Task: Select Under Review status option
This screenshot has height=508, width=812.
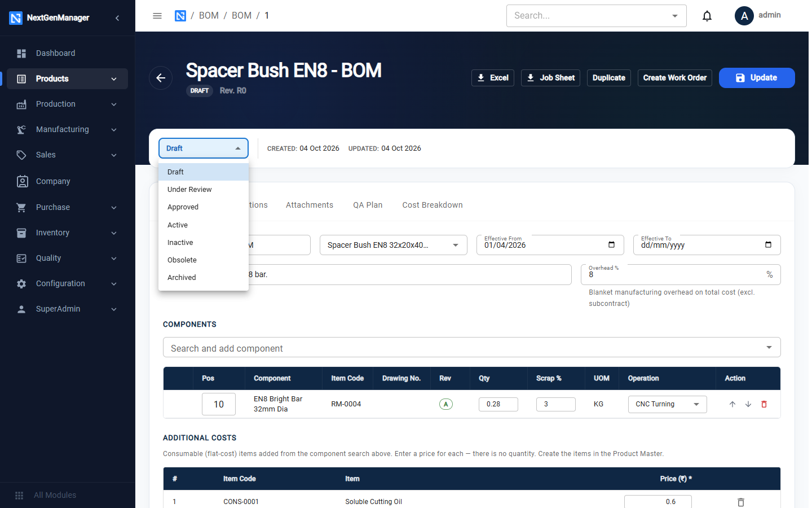Action: point(204,190)
